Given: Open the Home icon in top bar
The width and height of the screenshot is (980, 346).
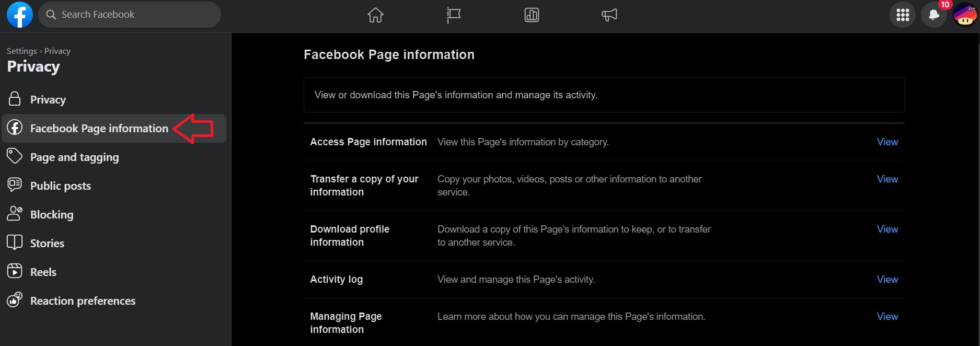Looking at the screenshot, I should pyautogui.click(x=375, y=15).
